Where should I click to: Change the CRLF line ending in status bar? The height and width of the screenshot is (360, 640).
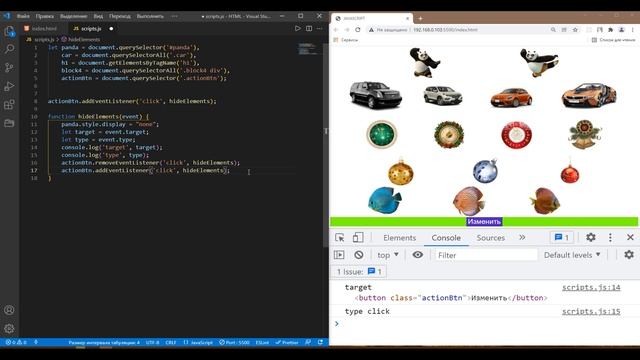click(x=171, y=342)
